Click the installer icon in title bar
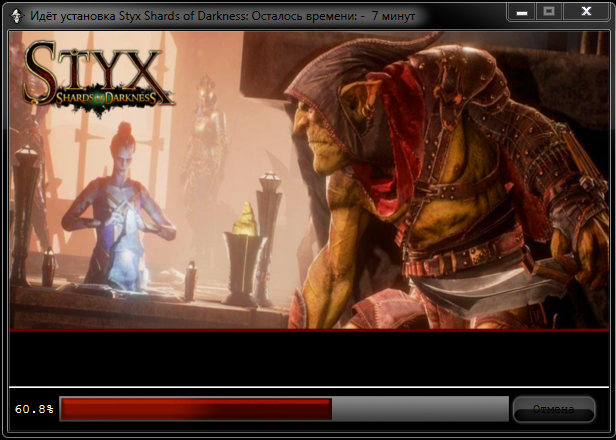 point(16,16)
